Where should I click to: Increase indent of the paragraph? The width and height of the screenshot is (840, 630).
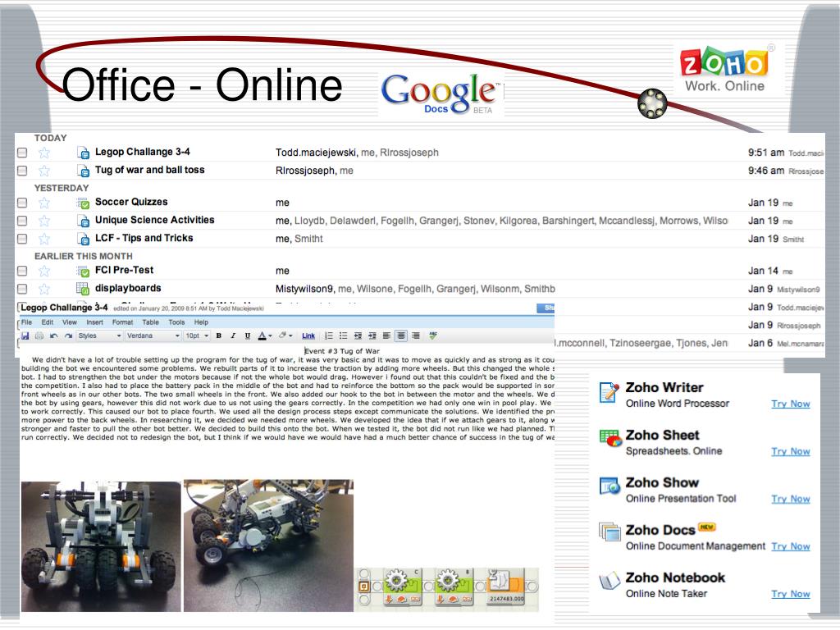pyautogui.click(x=372, y=336)
